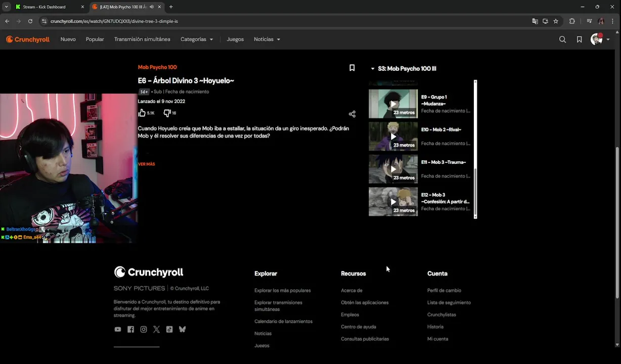Open the tab search dropdown

coord(6,7)
